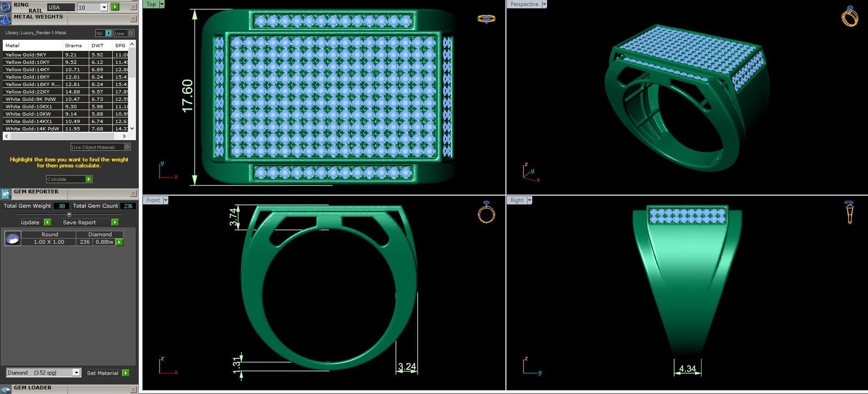Click the round diamond gem thumbnail
The image size is (868, 394).
pyautogui.click(x=12, y=238)
